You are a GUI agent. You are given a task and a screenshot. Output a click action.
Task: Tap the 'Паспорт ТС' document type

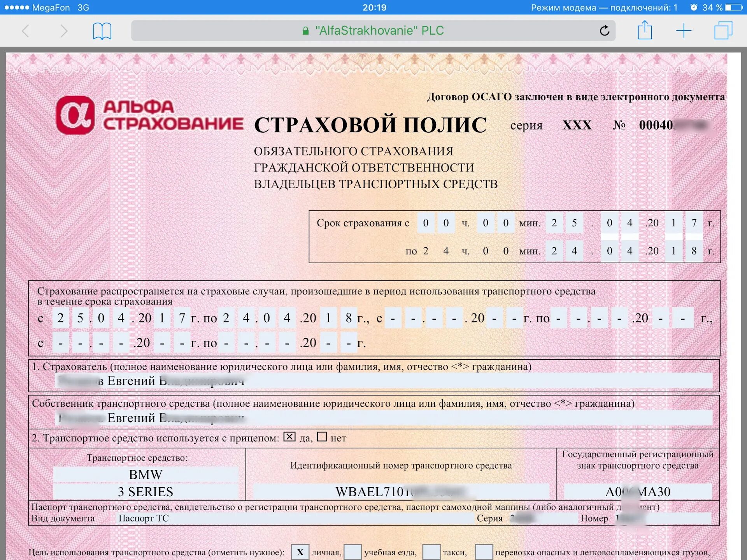point(144,518)
